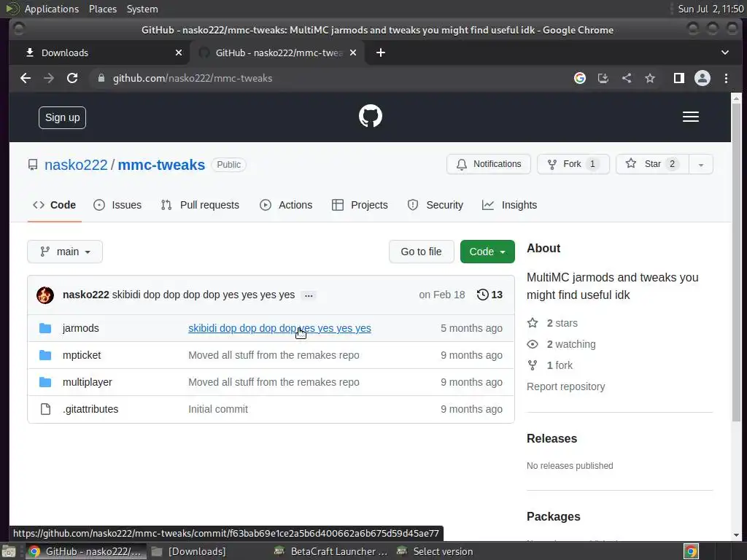This screenshot has width=747, height=560.
Task: Switch to the Code tab
Action: [54, 205]
